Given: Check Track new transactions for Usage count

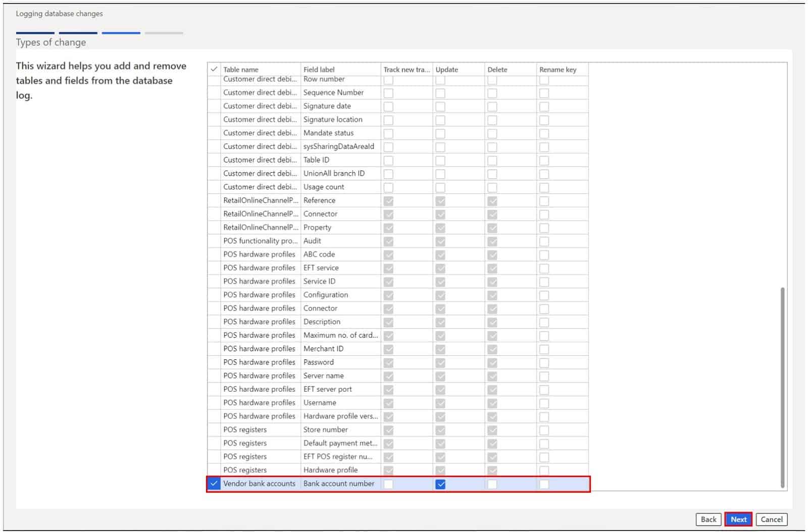Looking at the screenshot, I should coord(389,187).
